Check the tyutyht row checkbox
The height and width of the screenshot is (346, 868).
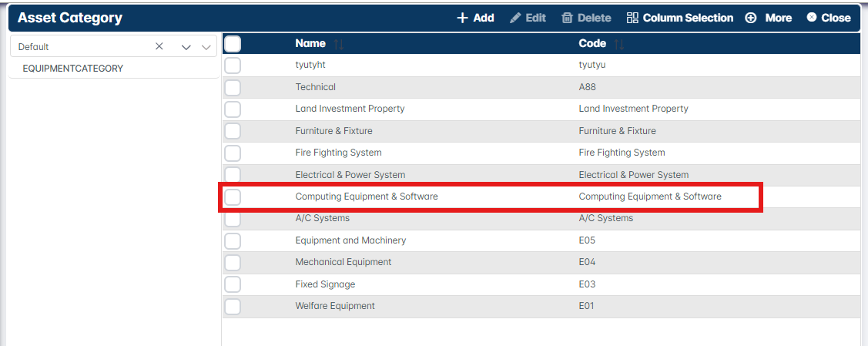click(233, 66)
